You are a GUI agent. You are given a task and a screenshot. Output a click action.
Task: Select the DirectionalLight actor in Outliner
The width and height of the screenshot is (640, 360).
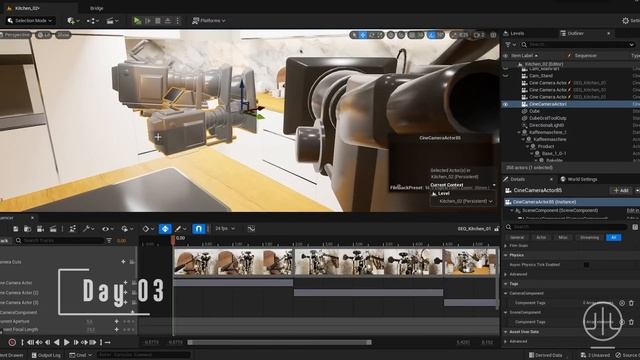[546, 125]
